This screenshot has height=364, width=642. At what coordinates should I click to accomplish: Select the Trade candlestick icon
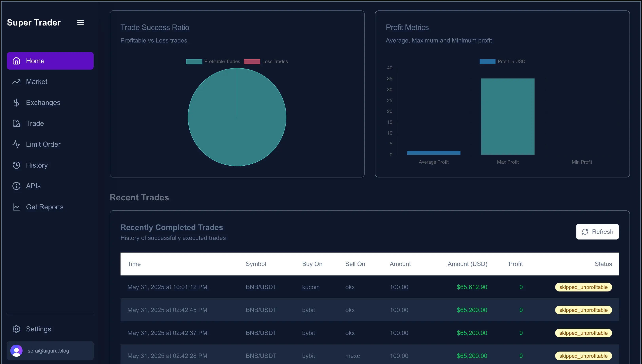(x=16, y=123)
